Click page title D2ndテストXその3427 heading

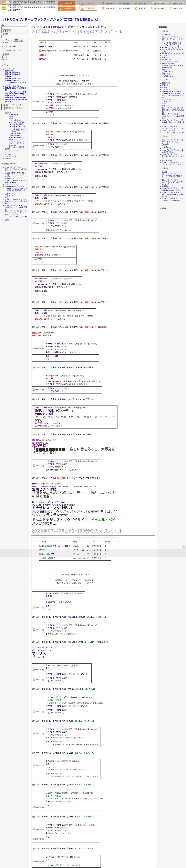coord(72,27)
